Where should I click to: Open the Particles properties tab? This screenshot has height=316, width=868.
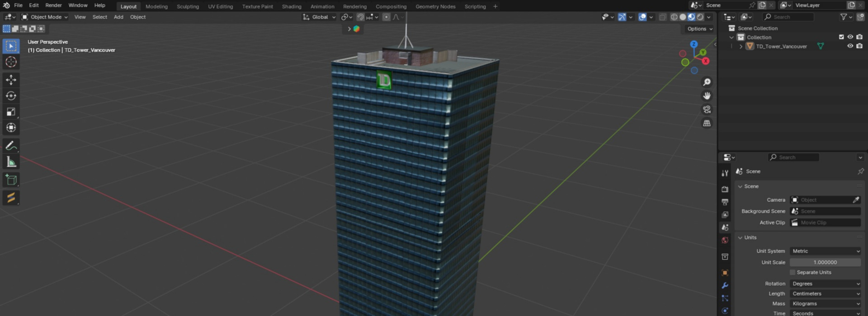click(725, 298)
